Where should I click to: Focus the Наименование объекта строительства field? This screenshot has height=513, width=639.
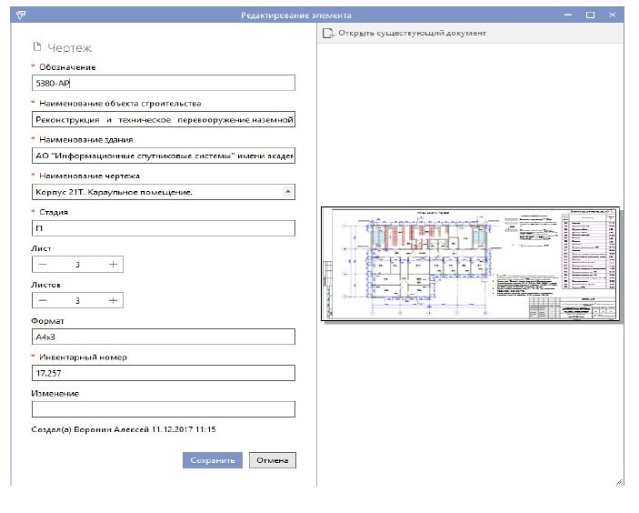(163, 120)
